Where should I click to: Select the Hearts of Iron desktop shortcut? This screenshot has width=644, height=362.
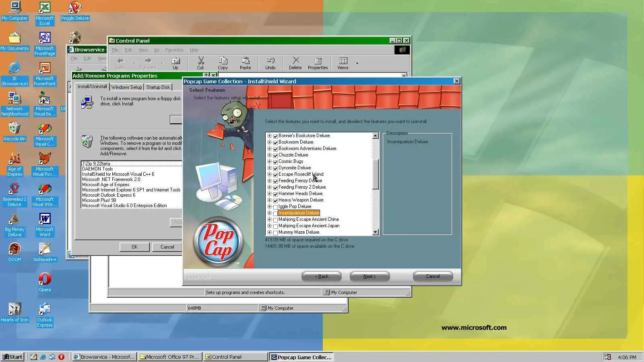tap(14, 313)
